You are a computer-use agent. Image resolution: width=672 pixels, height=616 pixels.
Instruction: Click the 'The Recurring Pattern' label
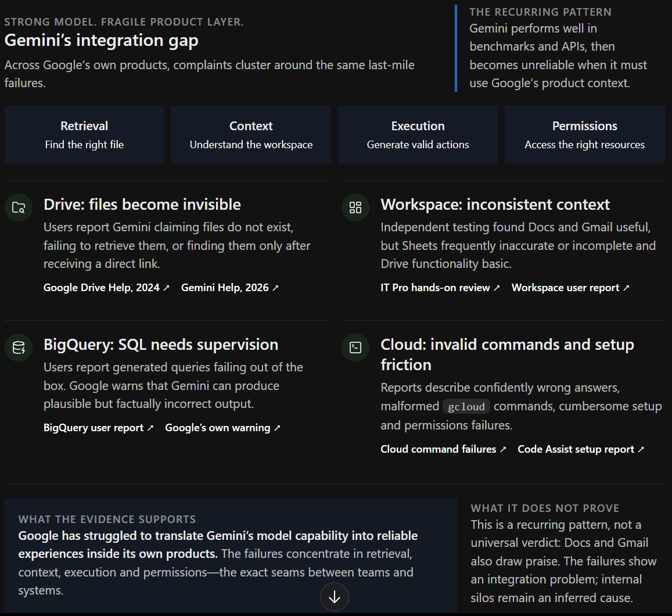pyautogui.click(x=540, y=12)
